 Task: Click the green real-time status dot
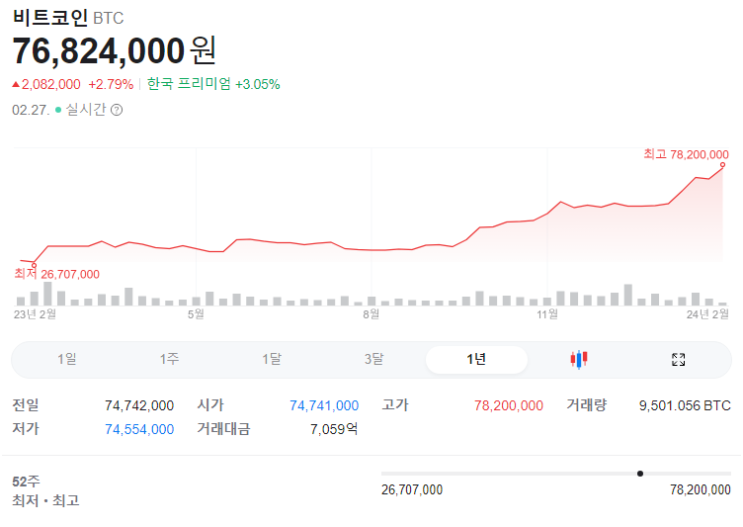point(58,110)
